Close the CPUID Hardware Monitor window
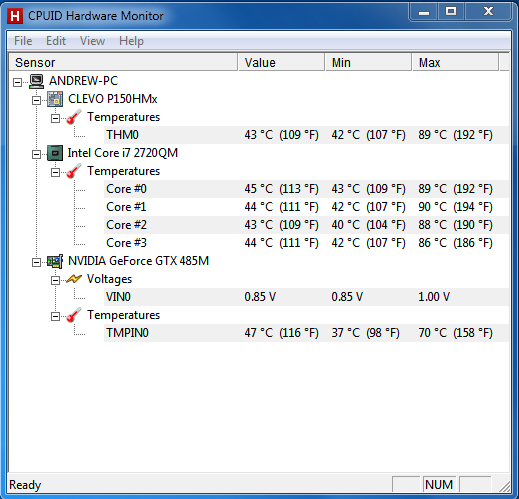The height and width of the screenshot is (499, 519). [488, 12]
